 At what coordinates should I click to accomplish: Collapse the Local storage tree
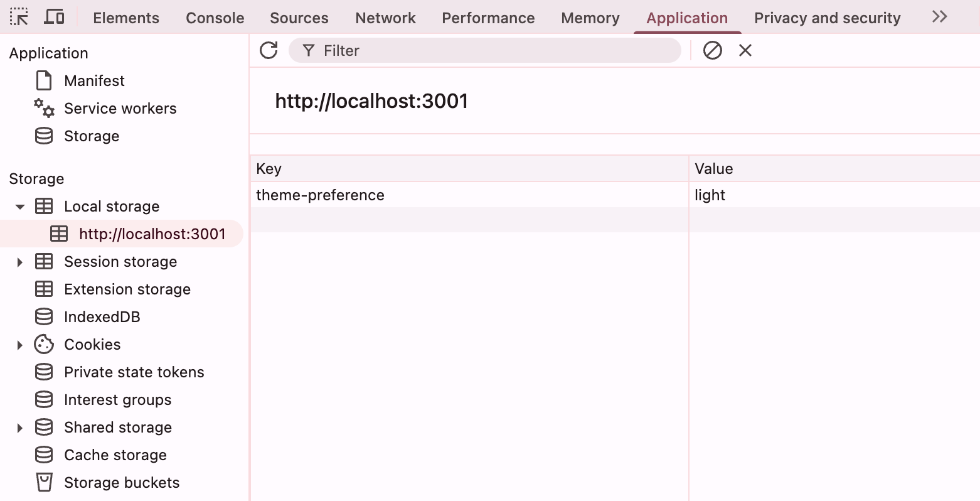click(20, 207)
